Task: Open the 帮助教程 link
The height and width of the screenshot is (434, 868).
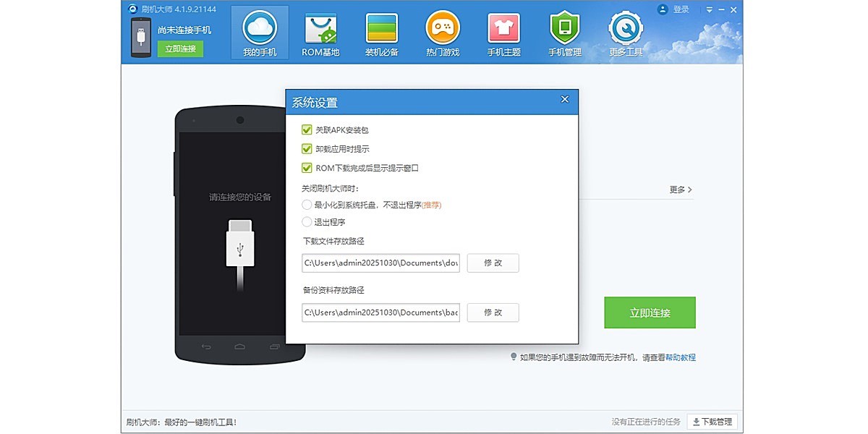Action: pyautogui.click(x=681, y=357)
